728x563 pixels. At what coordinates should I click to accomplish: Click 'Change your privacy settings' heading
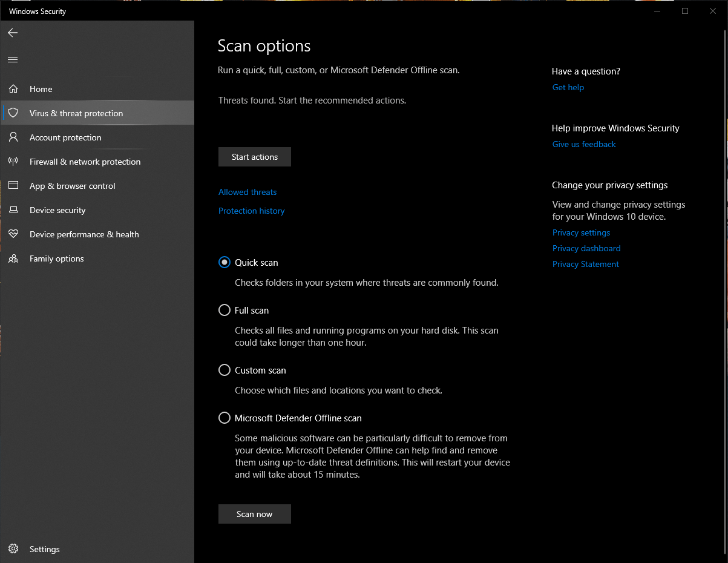(x=610, y=185)
